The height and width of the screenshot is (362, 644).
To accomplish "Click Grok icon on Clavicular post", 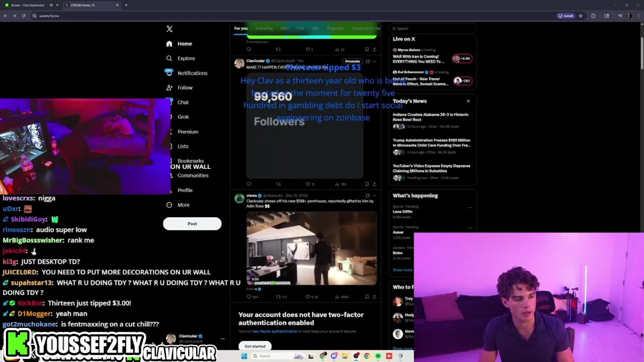I will (367, 61).
